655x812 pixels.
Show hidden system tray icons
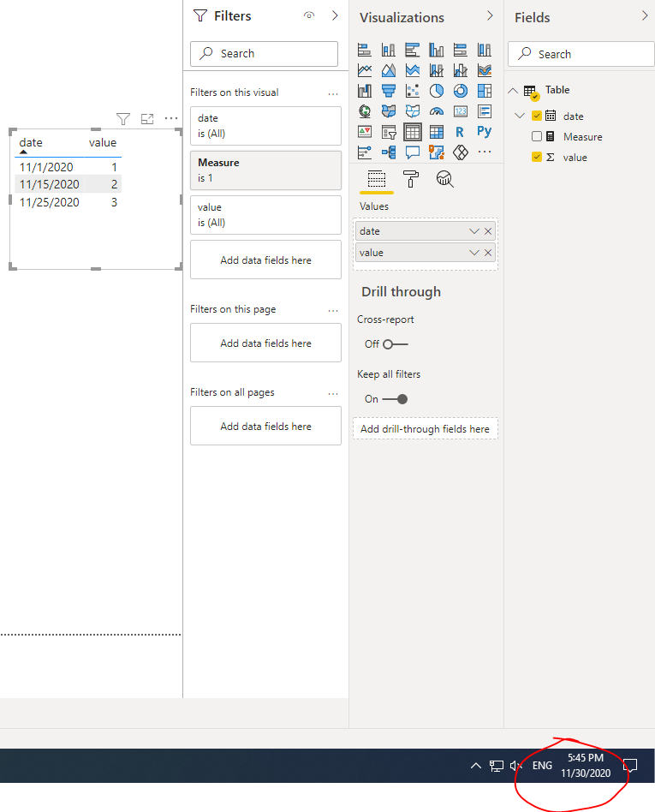476,766
